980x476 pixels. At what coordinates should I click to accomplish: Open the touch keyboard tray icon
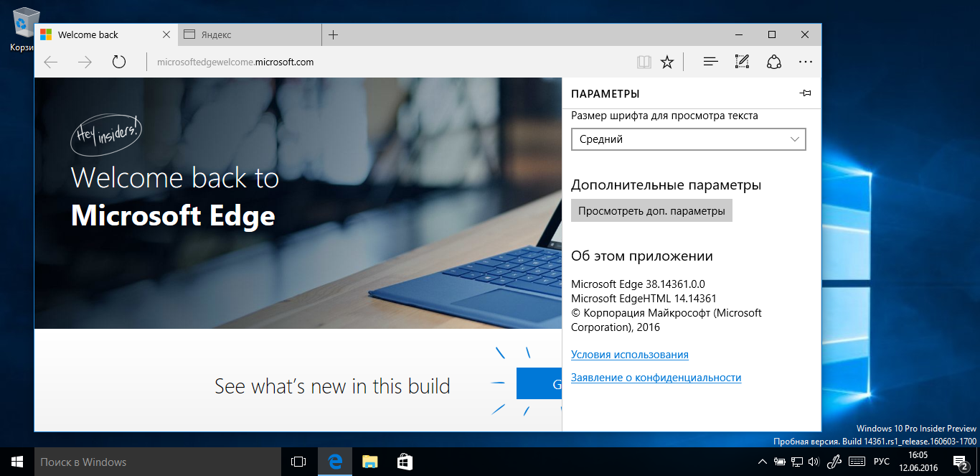coord(857,462)
